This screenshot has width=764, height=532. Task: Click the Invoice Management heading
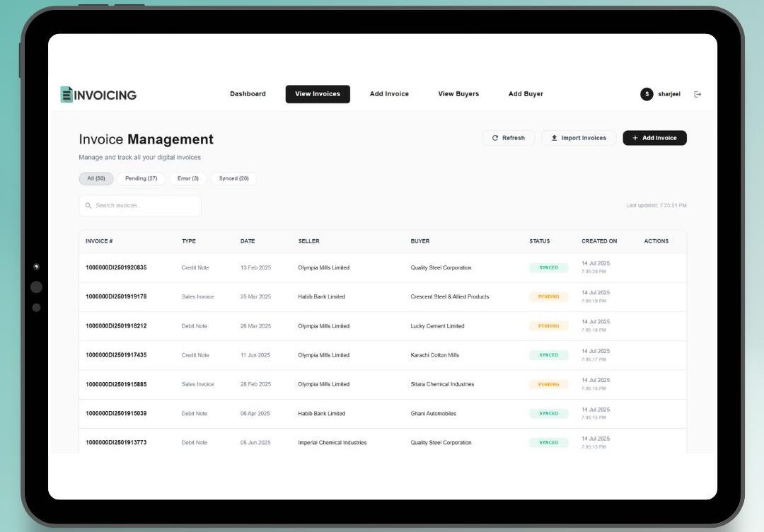point(146,139)
